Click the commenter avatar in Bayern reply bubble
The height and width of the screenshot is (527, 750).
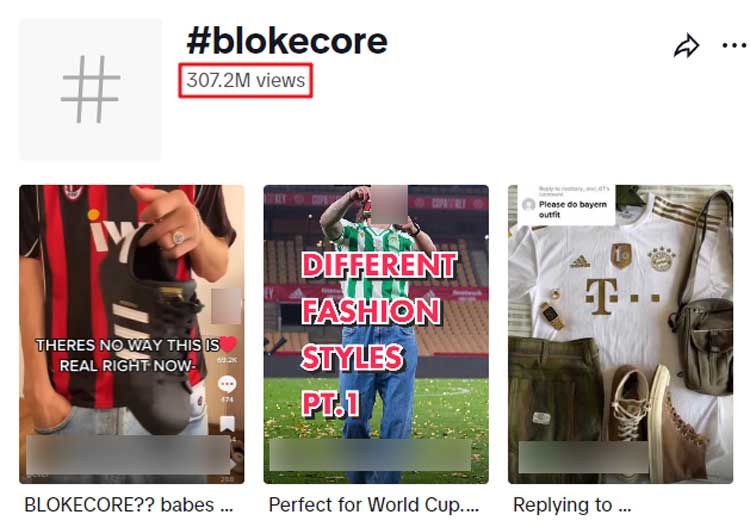(x=529, y=204)
